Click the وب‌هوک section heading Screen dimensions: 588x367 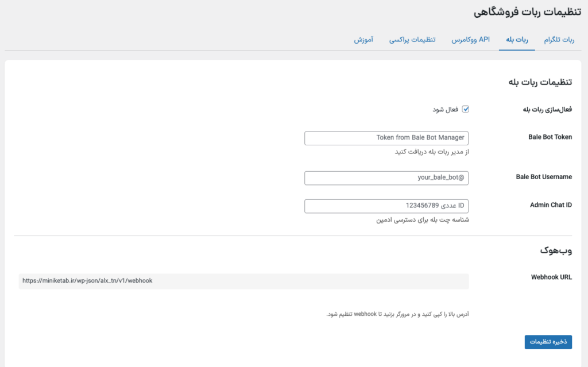556,251
